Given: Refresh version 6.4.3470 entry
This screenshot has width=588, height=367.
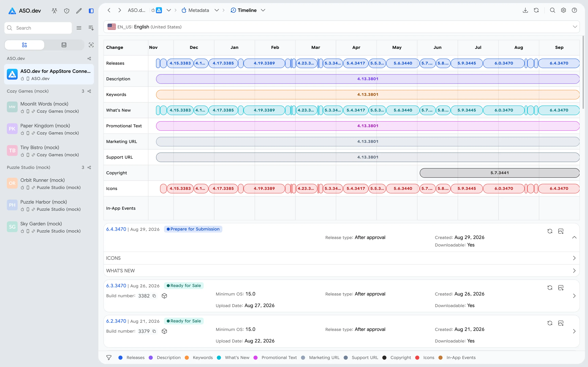Looking at the screenshot, I should (550, 231).
